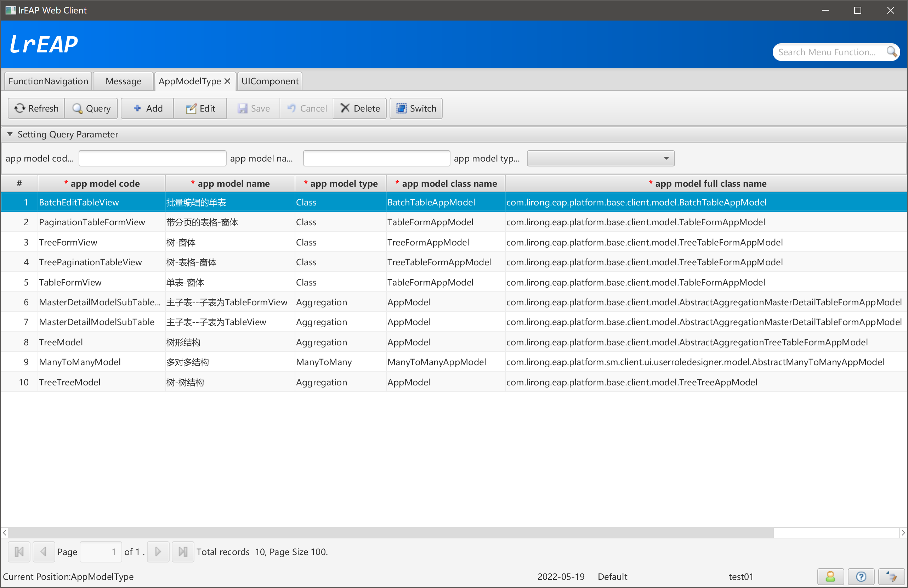908x588 pixels.
Task: Click the Edit pencil button
Action: click(x=200, y=108)
